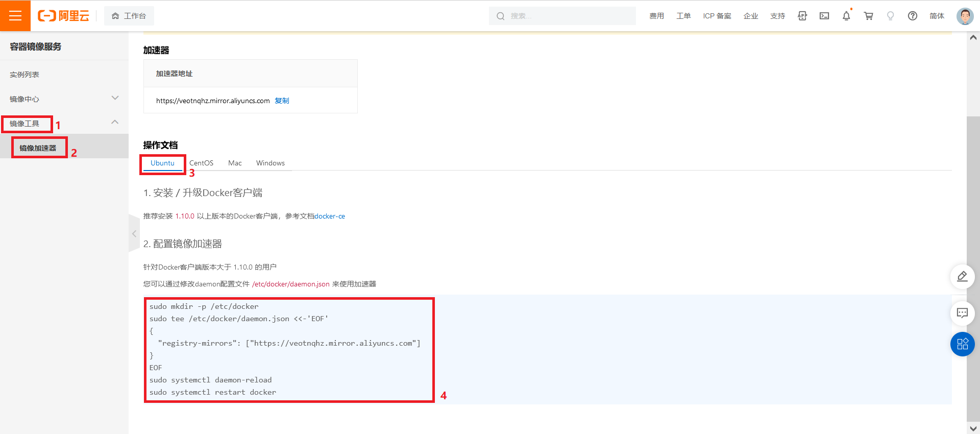980x434 pixels.
Task: Click the app/download icon next to 支持
Action: [x=802, y=16]
